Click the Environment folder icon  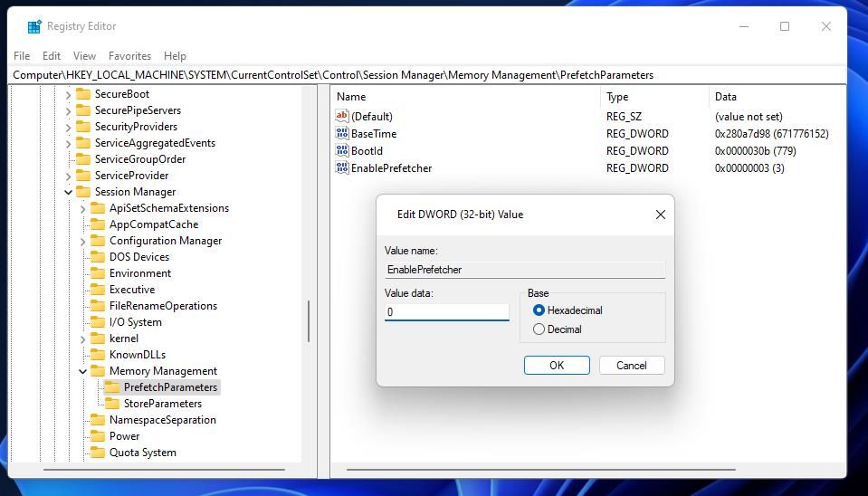tap(98, 273)
